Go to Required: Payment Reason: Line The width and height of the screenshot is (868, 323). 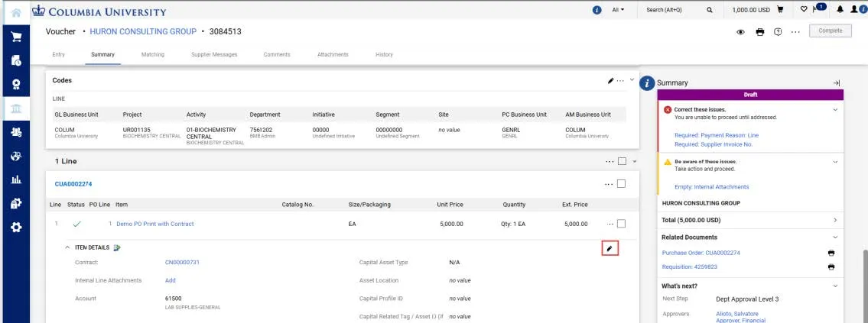(x=717, y=135)
